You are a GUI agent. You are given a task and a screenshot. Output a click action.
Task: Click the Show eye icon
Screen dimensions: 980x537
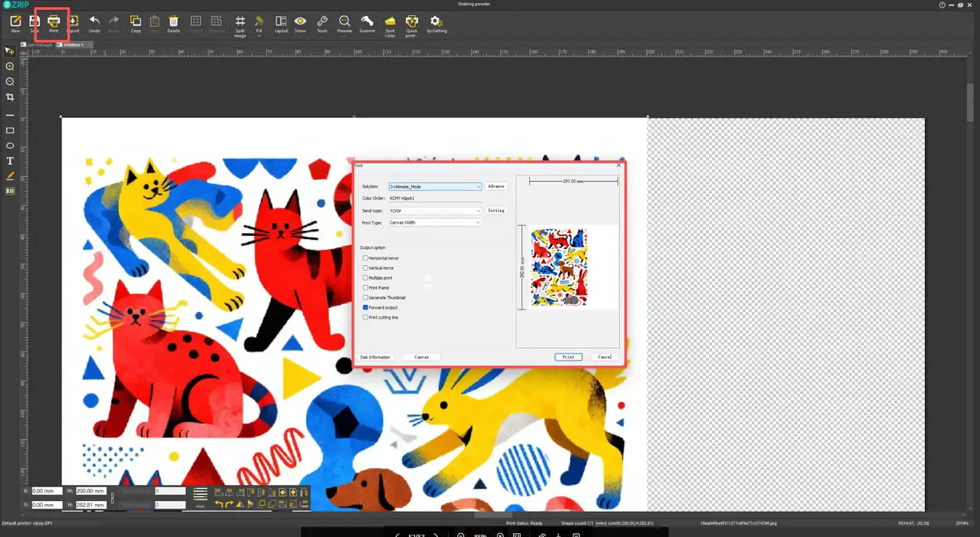[300, 24]
